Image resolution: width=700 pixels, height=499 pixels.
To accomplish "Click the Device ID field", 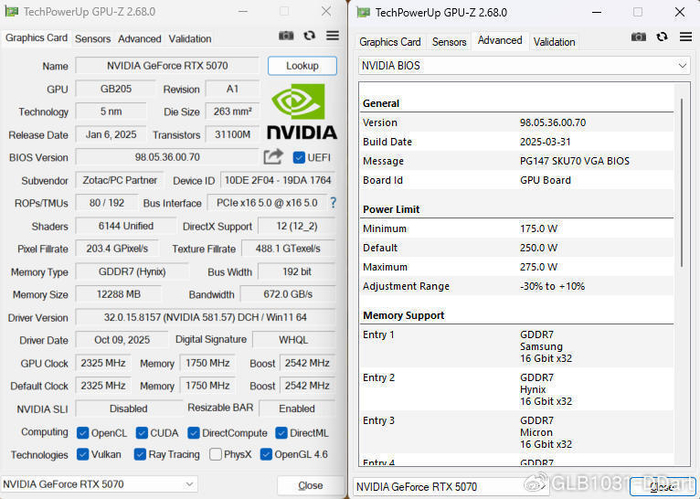I will pyautogui.click(x=278, y=180).
